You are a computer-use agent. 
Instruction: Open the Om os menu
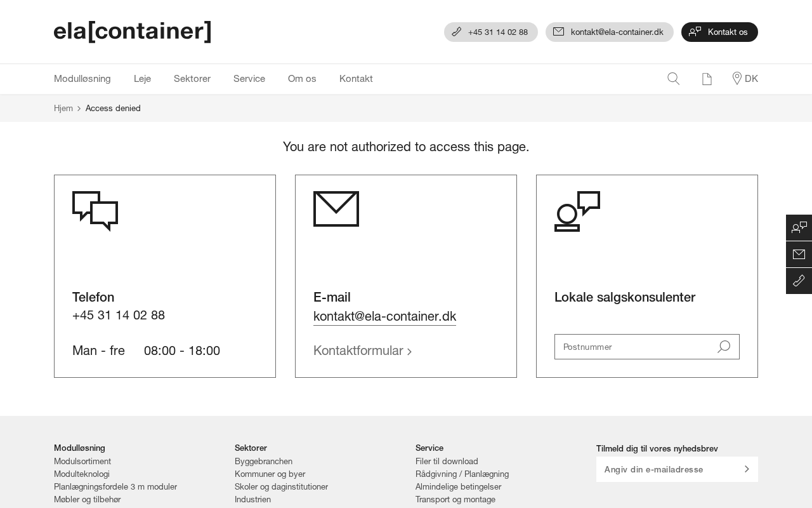click(x=302, y=79)
